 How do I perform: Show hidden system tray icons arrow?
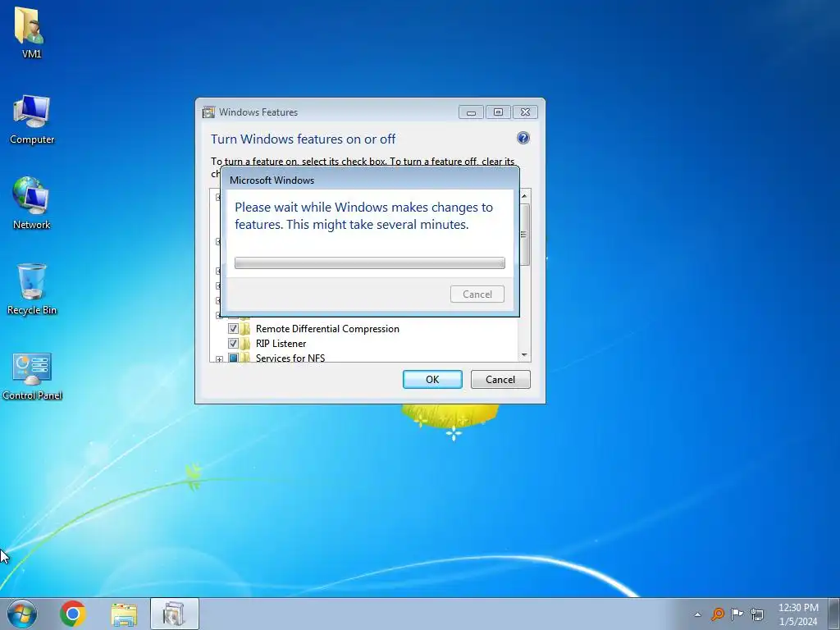(x=697, y=614)
